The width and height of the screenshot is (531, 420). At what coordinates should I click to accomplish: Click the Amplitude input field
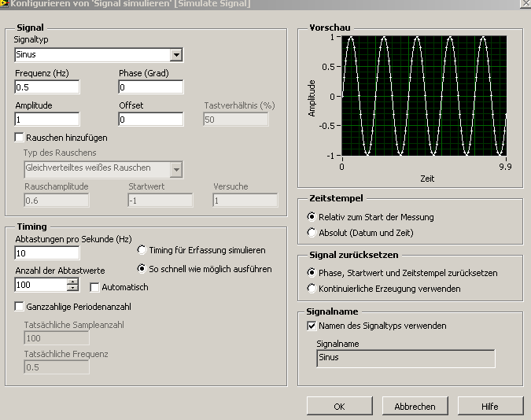tap(47, 120)
